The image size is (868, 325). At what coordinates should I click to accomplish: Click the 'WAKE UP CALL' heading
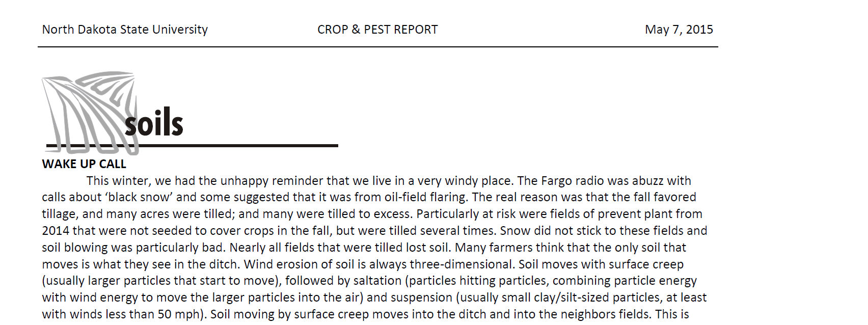[x=84, y=164]
